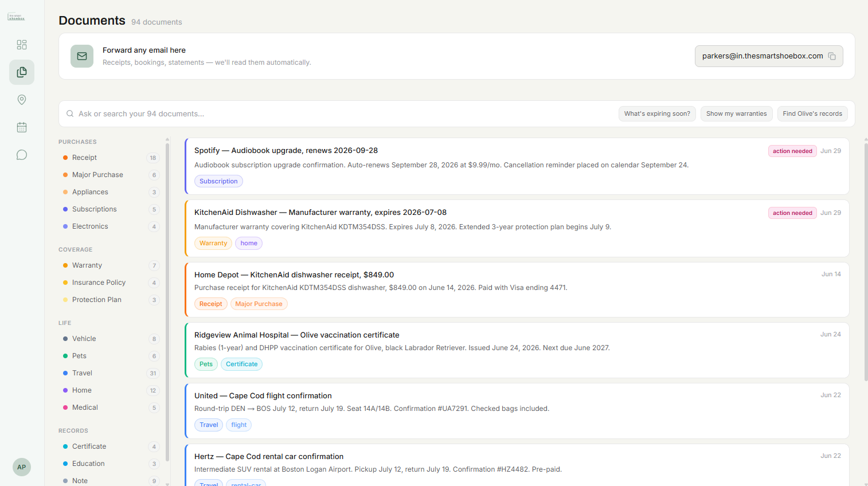The height and width of the screenshot is (486, 868).
Task: Click the Pets tag on Ridgeview document
Action: tap(206, 364)
